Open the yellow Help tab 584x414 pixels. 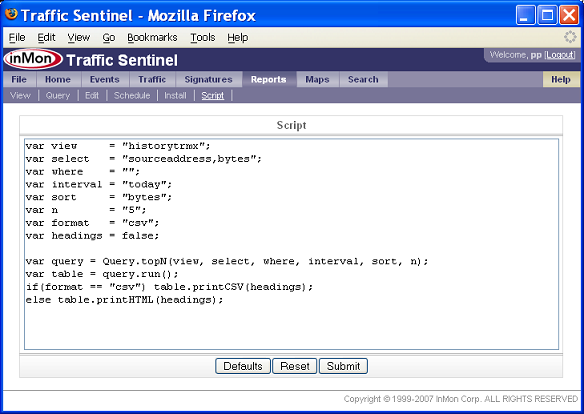click(x=561, y=79)
